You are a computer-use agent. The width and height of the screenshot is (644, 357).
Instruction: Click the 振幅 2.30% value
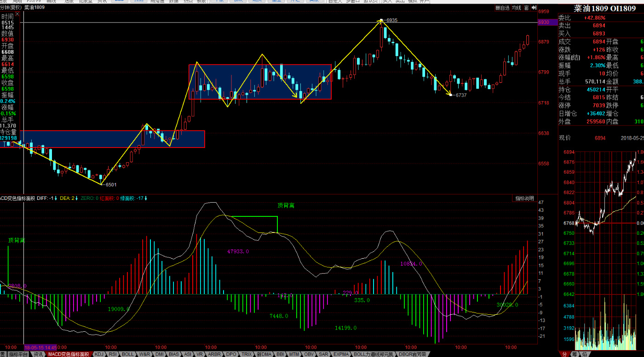pos(598,65)
